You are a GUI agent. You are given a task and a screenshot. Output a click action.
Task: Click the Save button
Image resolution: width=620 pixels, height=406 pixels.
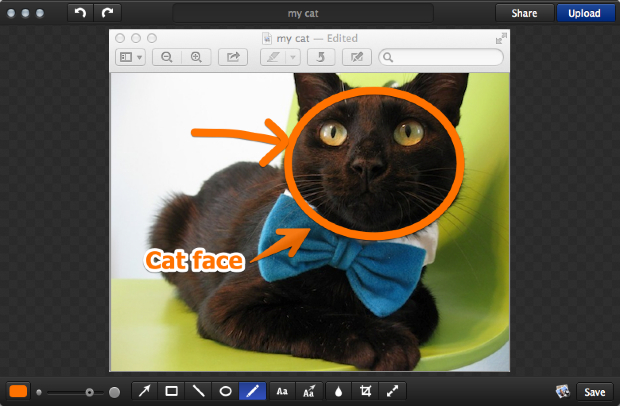(595, 392)
